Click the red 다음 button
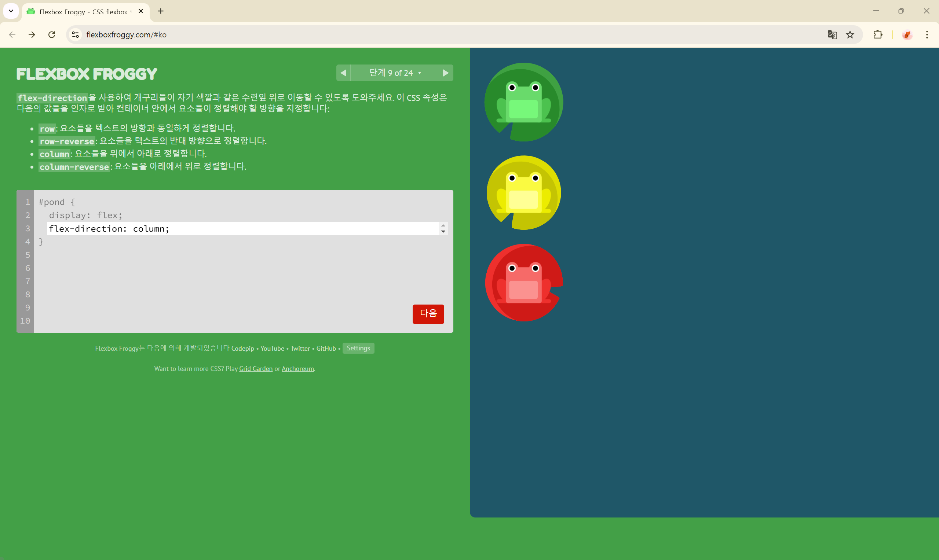This screenshot has width=939, height=560. pyautogui.click(x=428, y=314)
